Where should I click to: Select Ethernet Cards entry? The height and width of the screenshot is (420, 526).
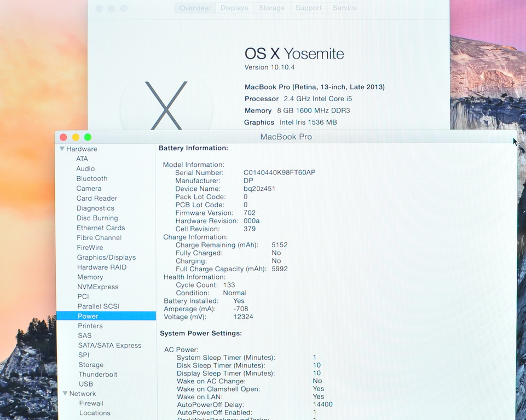point(101,228)
